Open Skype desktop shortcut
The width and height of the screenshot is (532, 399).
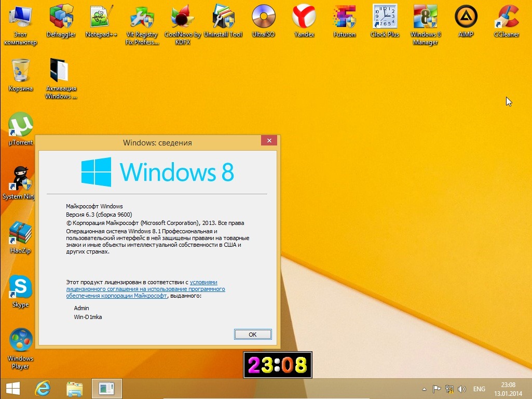(x=20, y=291)
